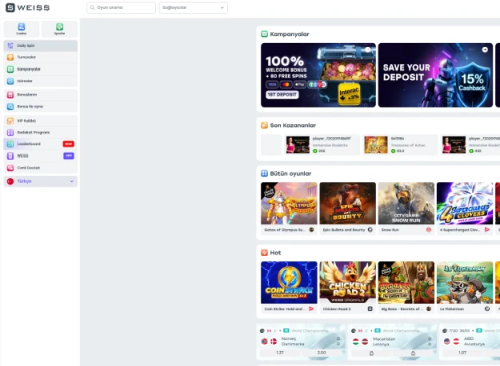Click provider icon beside Gates of Olympus
Screen dimensions: 500x366
tap(311, 230)
